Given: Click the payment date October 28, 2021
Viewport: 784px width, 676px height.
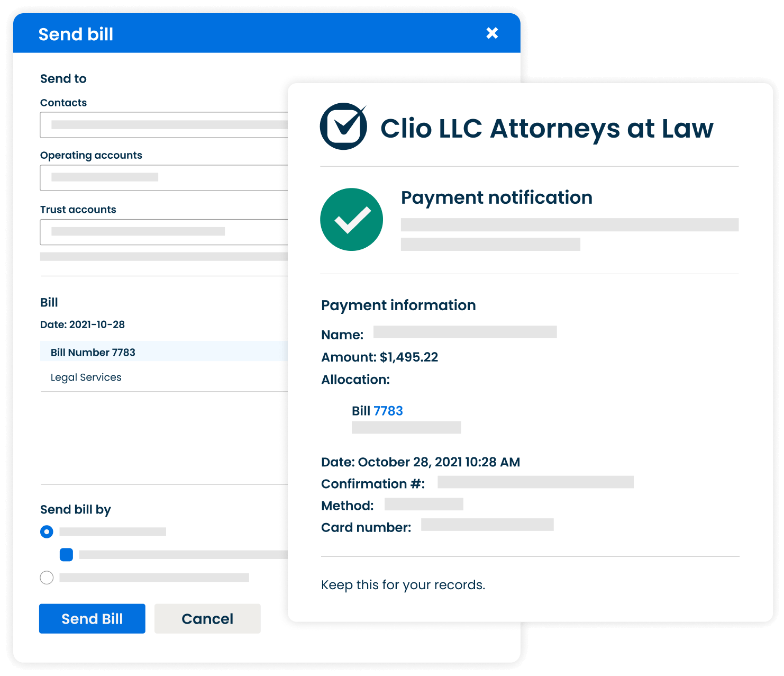Looking at the screenshot, I should click(x=420, y=462).
